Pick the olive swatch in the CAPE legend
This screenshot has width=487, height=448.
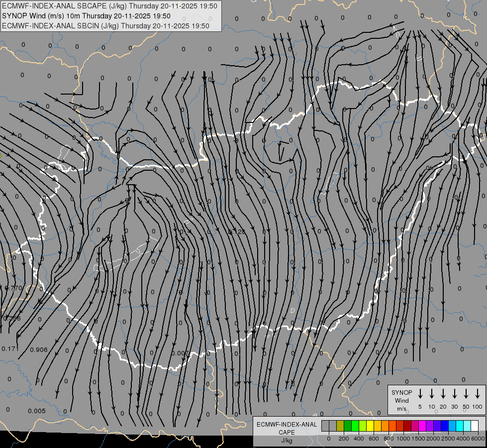pyautogui.click(x=340, y=426)
